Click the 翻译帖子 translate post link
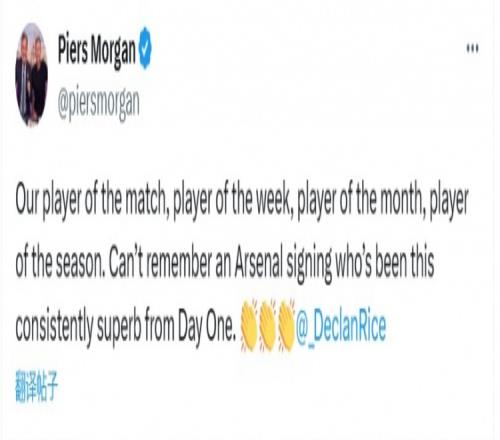 pos(37,388)
